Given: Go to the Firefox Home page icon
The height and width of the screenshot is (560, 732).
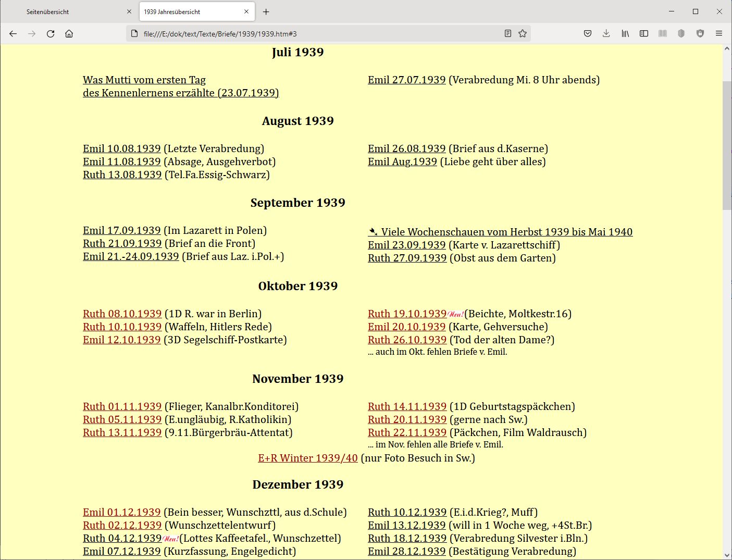Looking at the screenshot, I should (x=69, y=34).
